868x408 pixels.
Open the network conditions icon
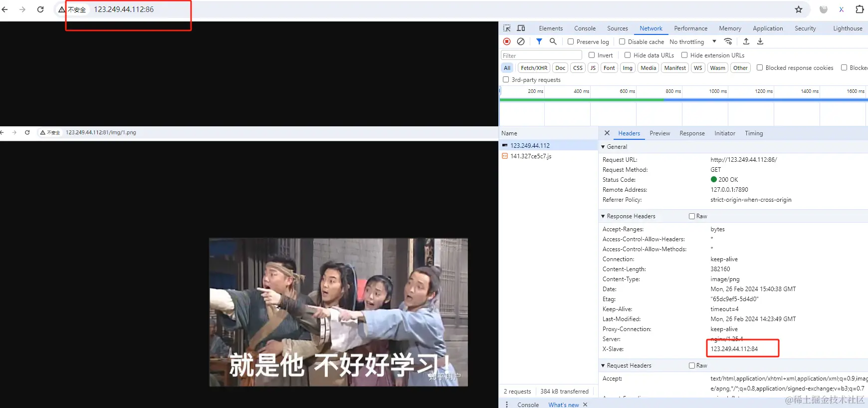(728, 41)
